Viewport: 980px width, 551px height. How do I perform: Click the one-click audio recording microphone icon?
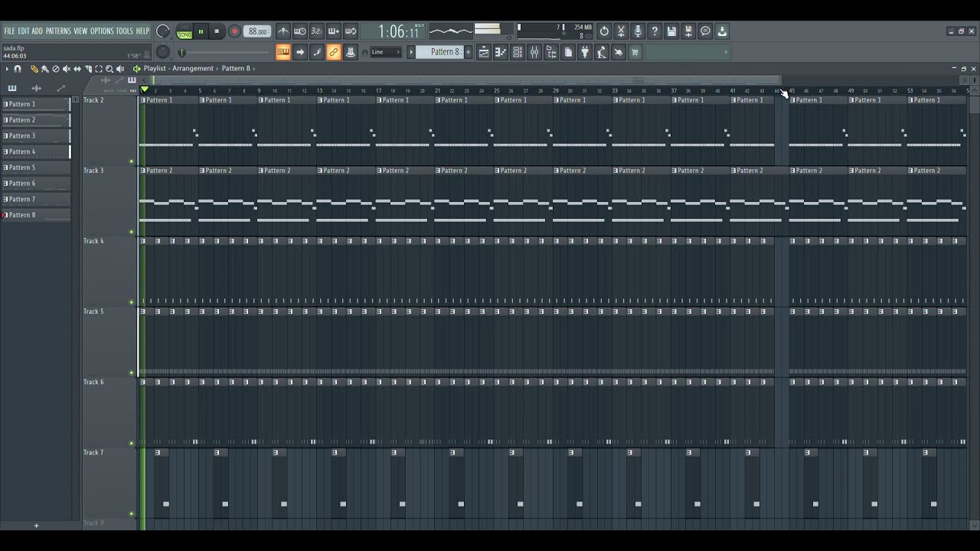(x=638, y=31)
